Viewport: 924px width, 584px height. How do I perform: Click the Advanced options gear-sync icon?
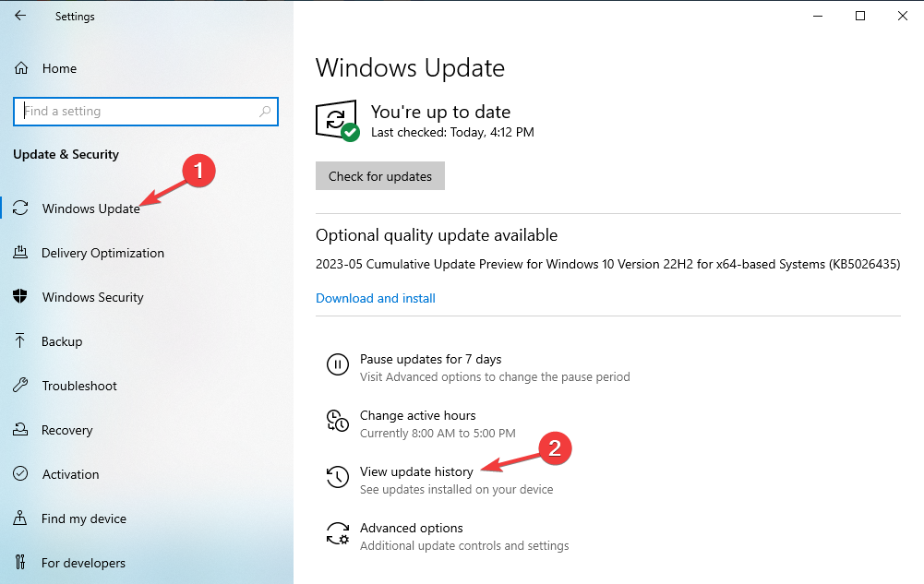pyautogui.click(x=338, y=533)
